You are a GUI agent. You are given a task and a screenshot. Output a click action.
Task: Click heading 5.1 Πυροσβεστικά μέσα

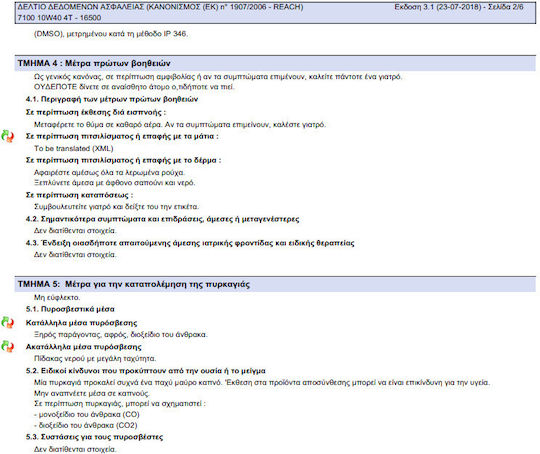point(70,309)
